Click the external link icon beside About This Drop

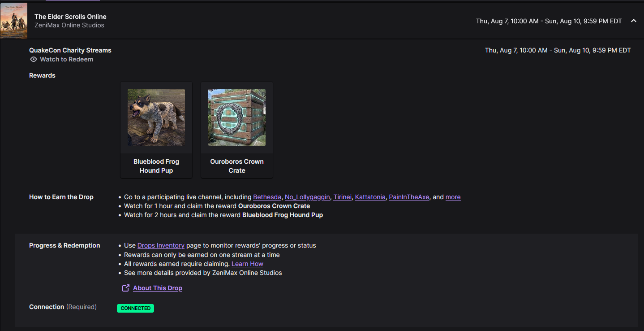pyautogui.click(x=126, y=288)
